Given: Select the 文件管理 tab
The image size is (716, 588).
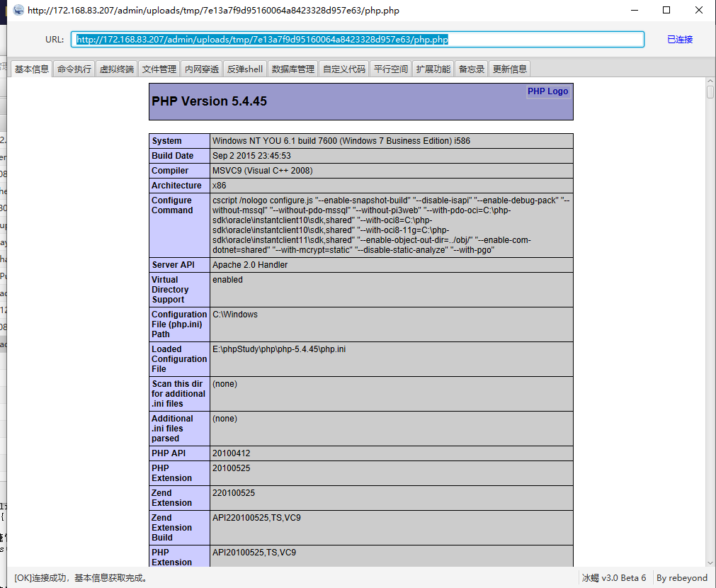Looking at the screenshot, I should pos(159,69).
